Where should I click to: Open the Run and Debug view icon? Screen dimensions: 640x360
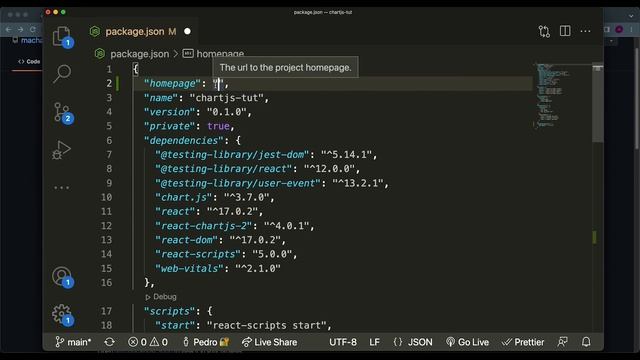click(62, 150)
